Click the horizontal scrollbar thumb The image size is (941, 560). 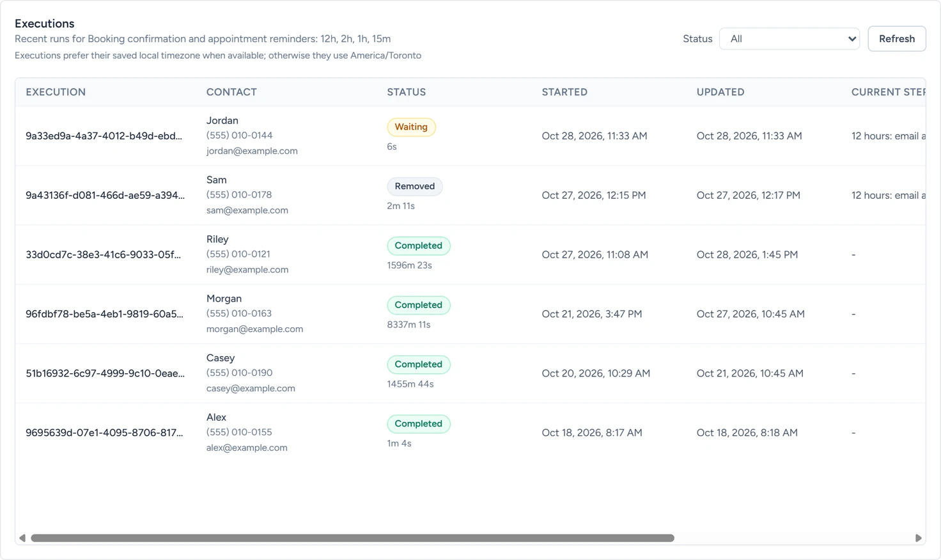[x=352, y=538]
